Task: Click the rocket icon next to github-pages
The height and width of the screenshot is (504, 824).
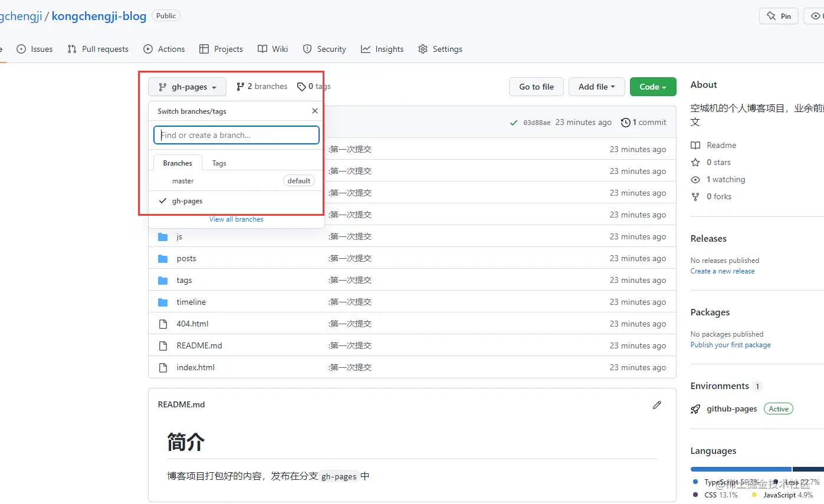Action: tap(695, 409)
